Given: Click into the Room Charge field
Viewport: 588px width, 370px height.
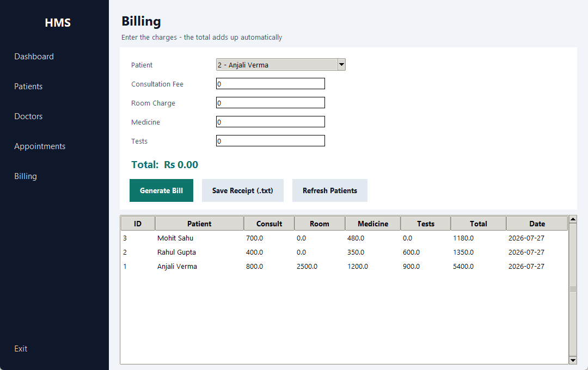Looking at the screenshot, I should 271,103.
